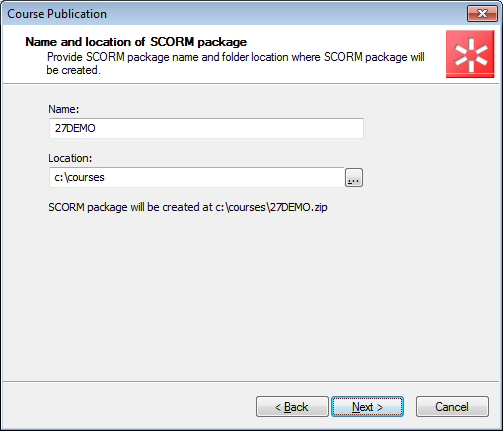Close the Course Publication dialog
This screenshot has width=503, height=431.
click(482, 14)
